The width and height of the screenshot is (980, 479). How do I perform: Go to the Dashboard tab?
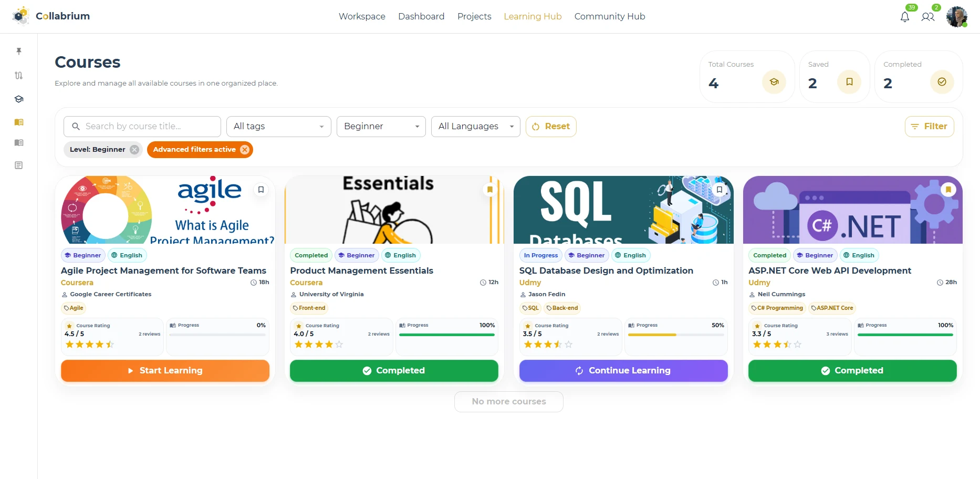(x=421, y=16)
